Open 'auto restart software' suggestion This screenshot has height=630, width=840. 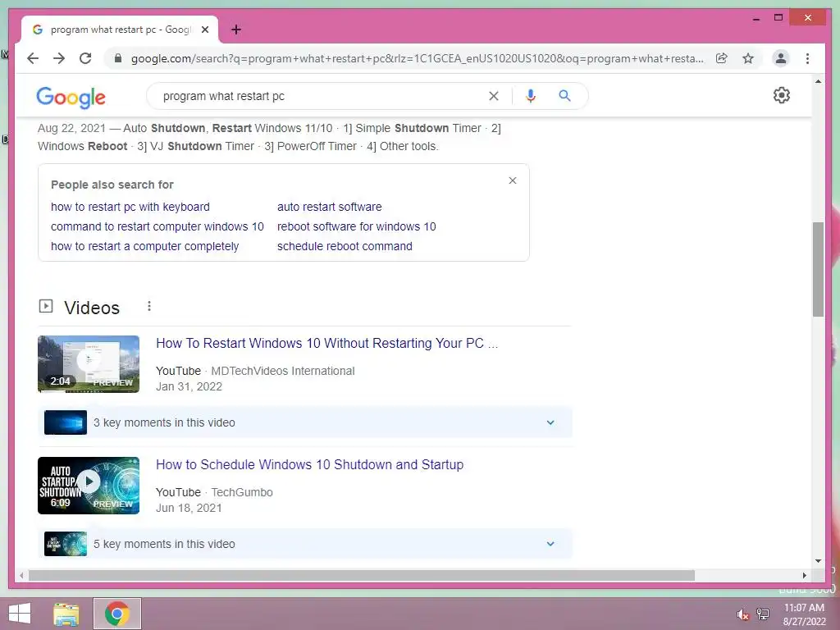point(330,207)
